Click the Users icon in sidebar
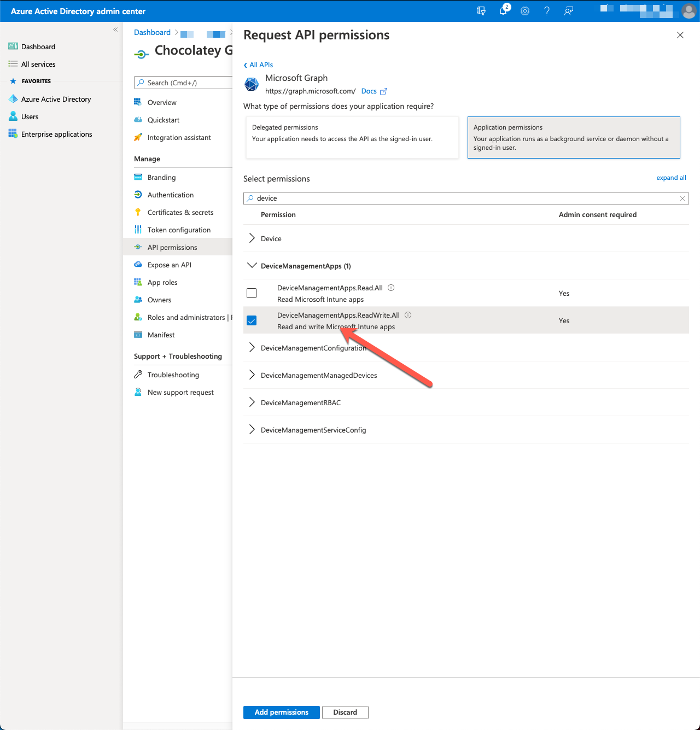 click(13, 116)
